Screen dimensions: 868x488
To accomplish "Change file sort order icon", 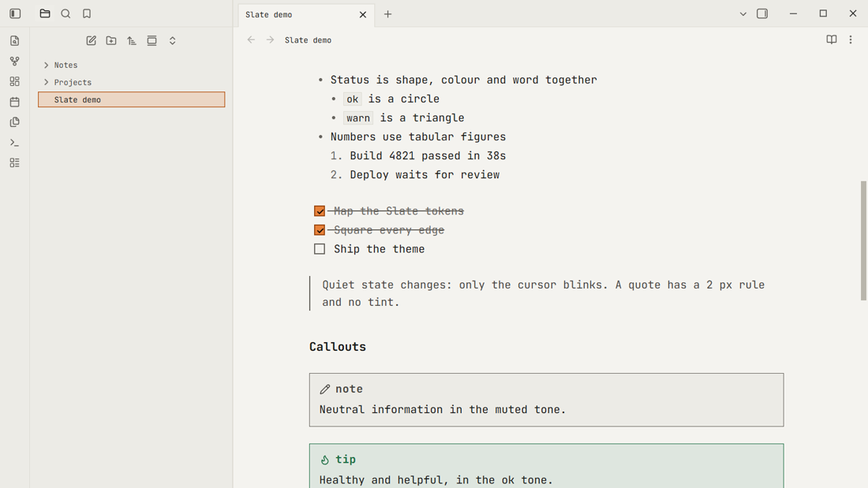I will (x=132, y=40).
